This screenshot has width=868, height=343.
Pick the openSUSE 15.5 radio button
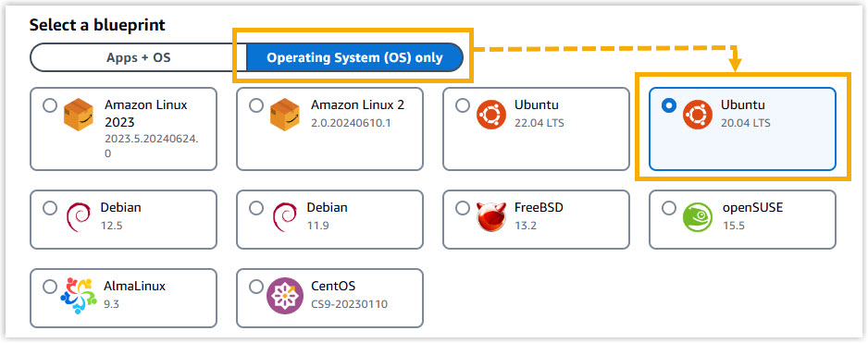coord(669,208)
